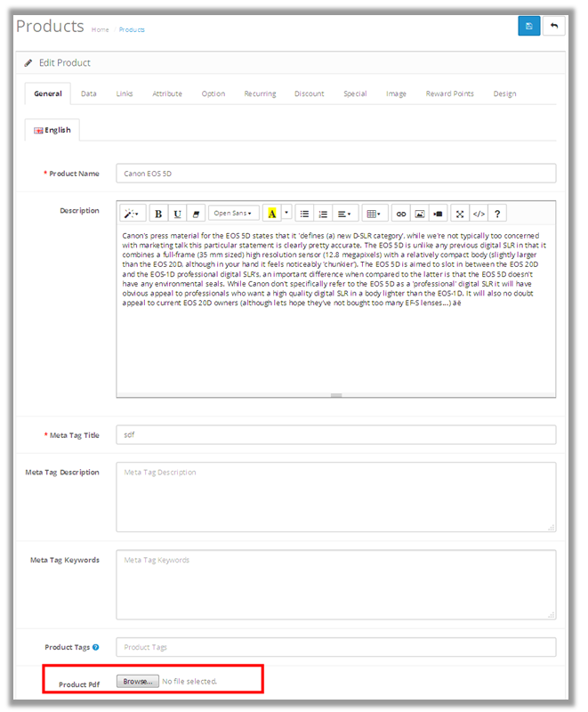Click the insert video icon
588x712 pixels.
[439, 214]
